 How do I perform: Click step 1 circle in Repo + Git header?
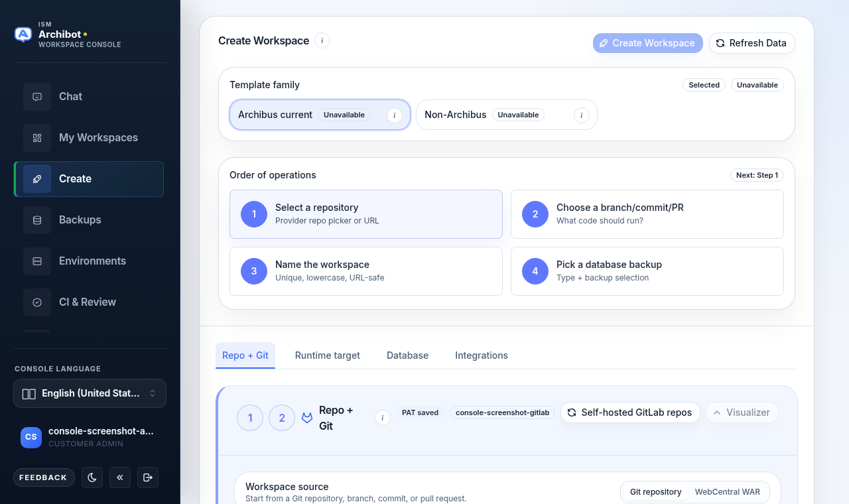coord(250,418)
